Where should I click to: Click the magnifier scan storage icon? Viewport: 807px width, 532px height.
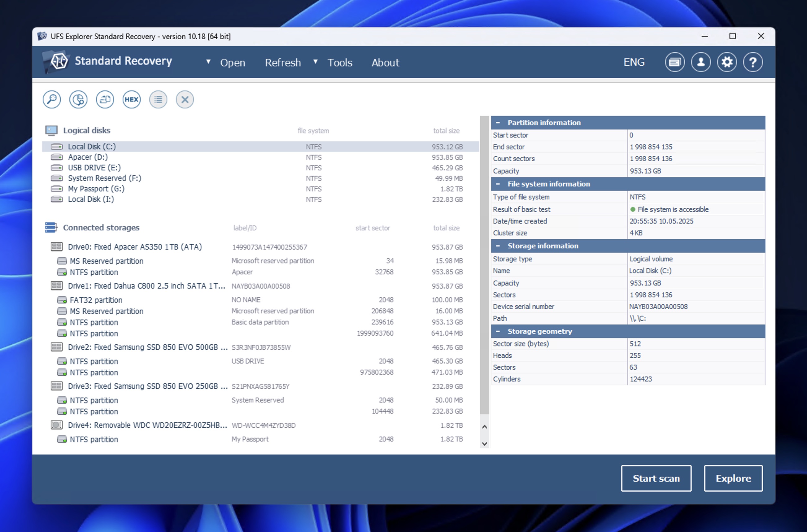[52, 99]
